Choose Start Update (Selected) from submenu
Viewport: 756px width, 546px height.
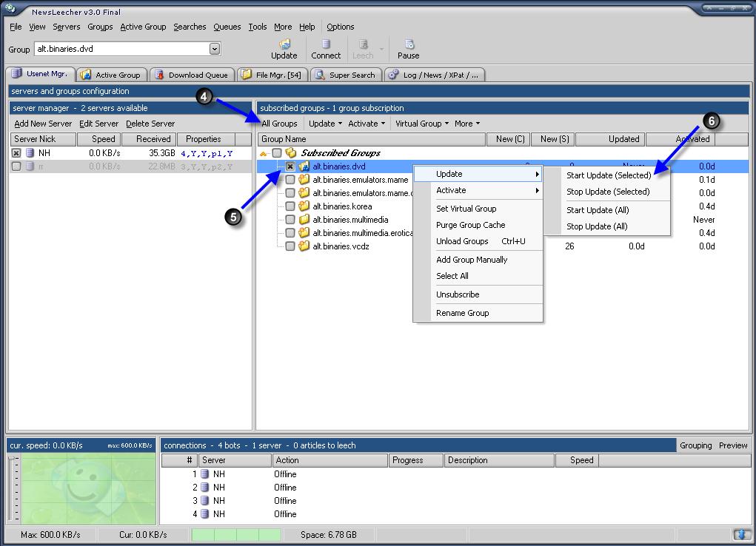(608, 175)
